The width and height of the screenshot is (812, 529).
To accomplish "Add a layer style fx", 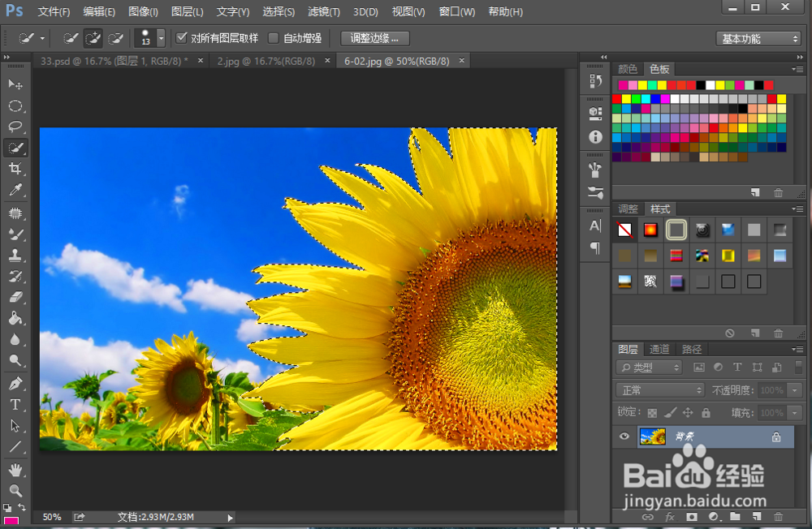I will (x=670, y=517).
